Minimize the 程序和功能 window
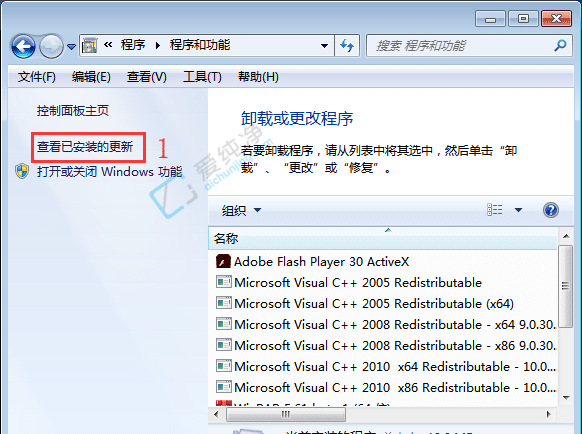Image resolution: width=582 pixels, height=434 pixels. tap(490, 19)
